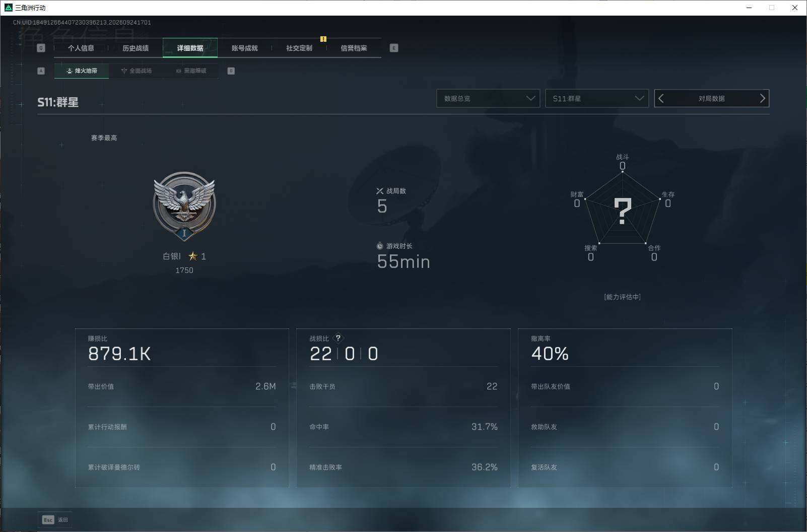Click the 击败干员 row showing 22

coord(403,386)
